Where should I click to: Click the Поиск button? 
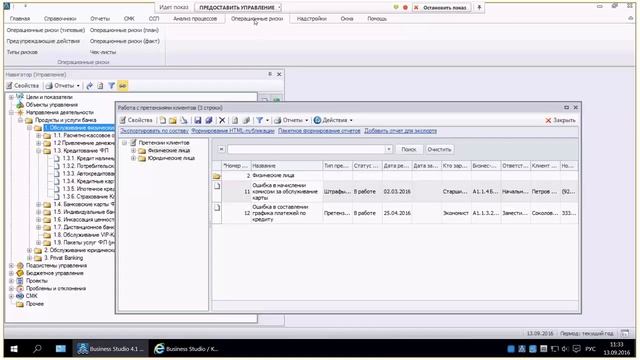tap(409, 149)
